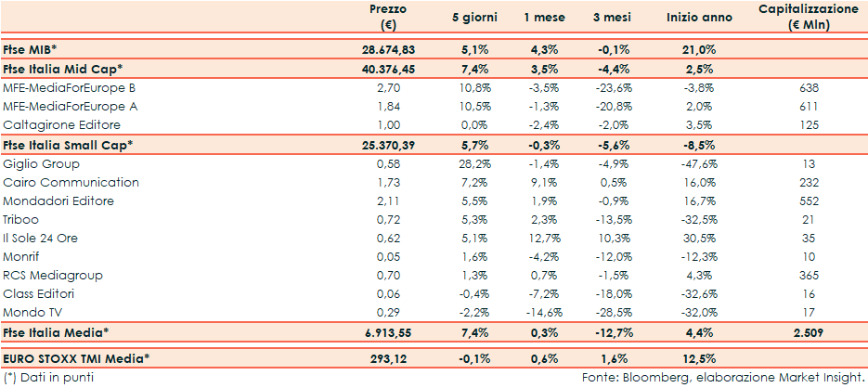
Task: Select the MFE-MediaForEurope B row name
Action: click(x=70, y=88)
